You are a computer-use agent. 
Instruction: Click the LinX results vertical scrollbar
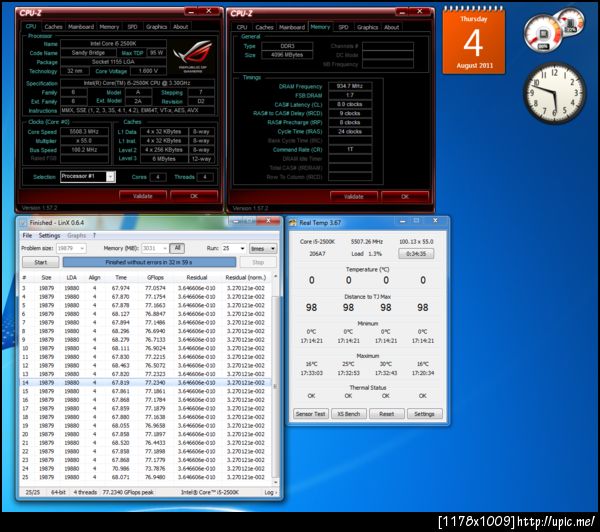275,387
